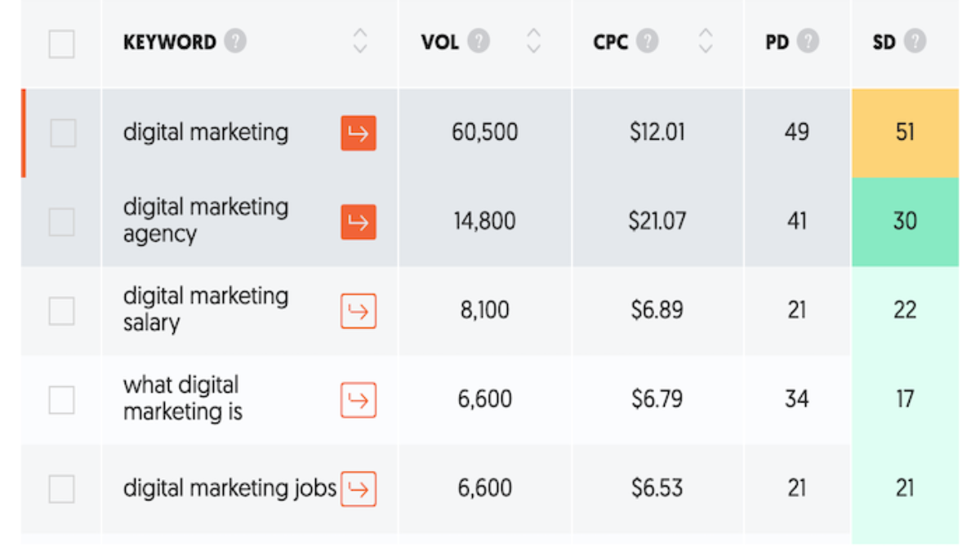Image resolution: width=980 pixels, height=551 pixels.
Task: Open the digital marketing agency keyword text
Action: coord(206,220)
